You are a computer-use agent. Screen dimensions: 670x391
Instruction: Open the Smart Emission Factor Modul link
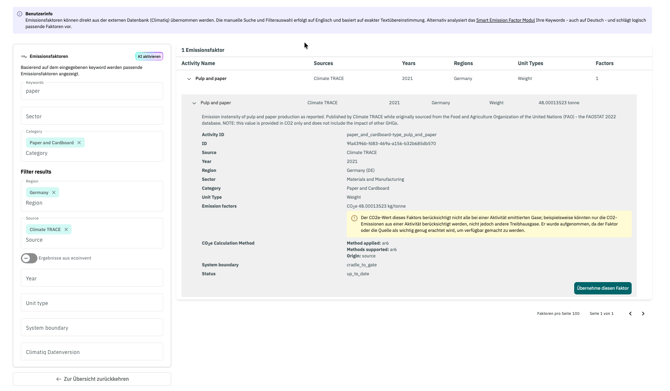505,20
